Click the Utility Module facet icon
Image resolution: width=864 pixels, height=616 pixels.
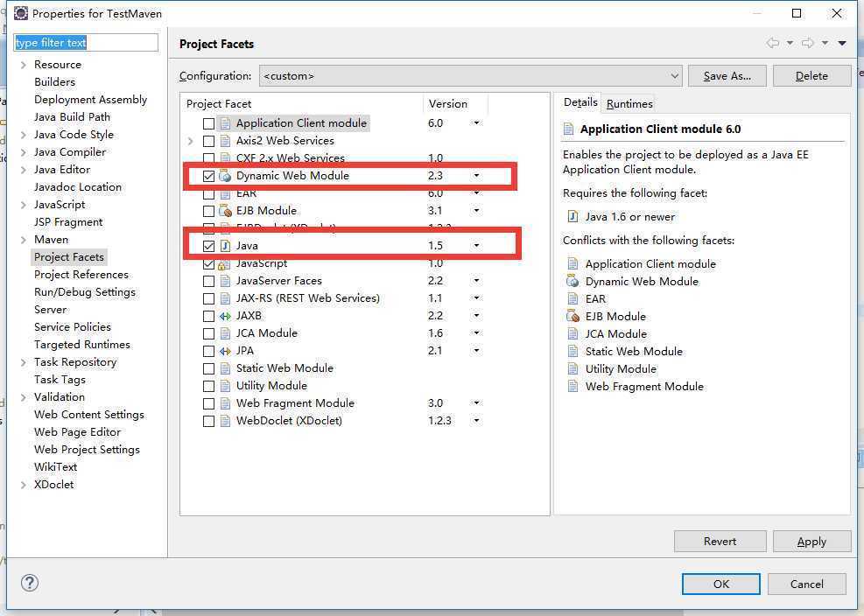(225, 386)
